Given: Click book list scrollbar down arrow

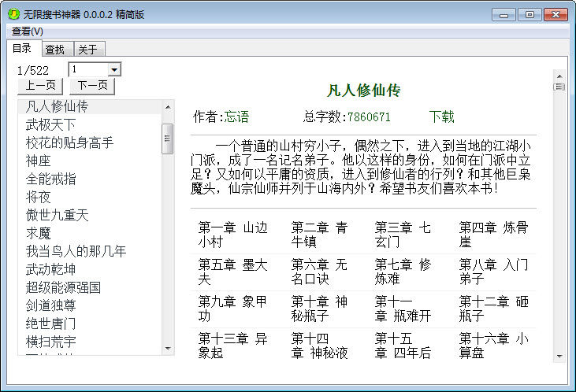Looking at the screenshot, I should (x=168, y=349).
